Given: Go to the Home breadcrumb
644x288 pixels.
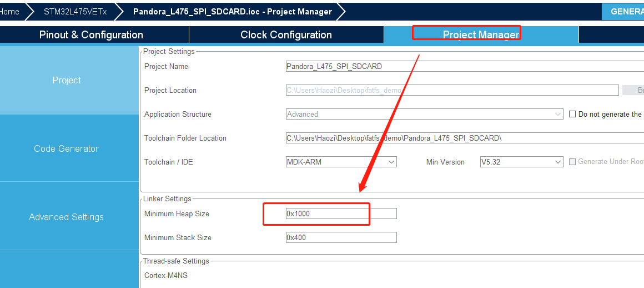Looking at the screenshot, I should pyautogui.click(x=10, y=12).
